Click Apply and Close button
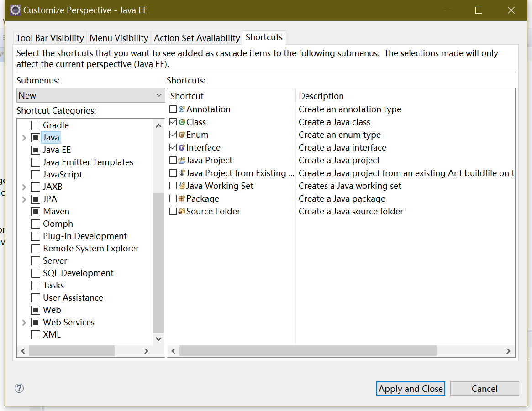 [x=411, y=389]
